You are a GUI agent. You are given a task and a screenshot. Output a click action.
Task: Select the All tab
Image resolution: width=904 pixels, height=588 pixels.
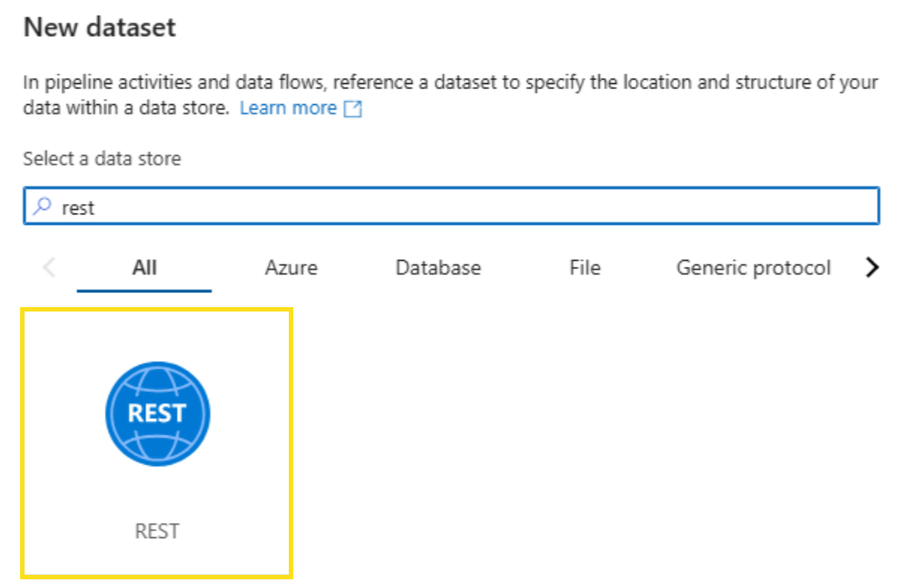(x=144, y=268)
